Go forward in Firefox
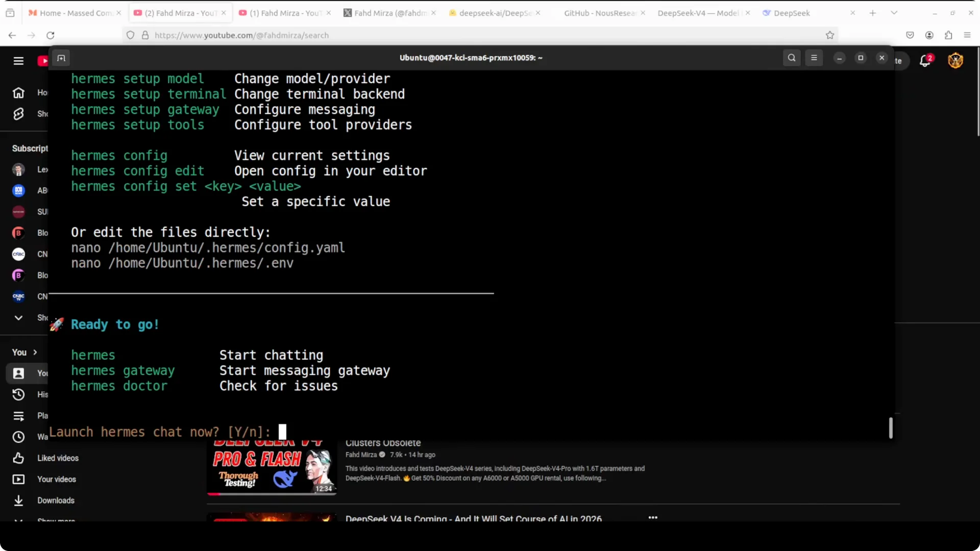The width and height of the screenshot is (980, 551). point(31,35)
